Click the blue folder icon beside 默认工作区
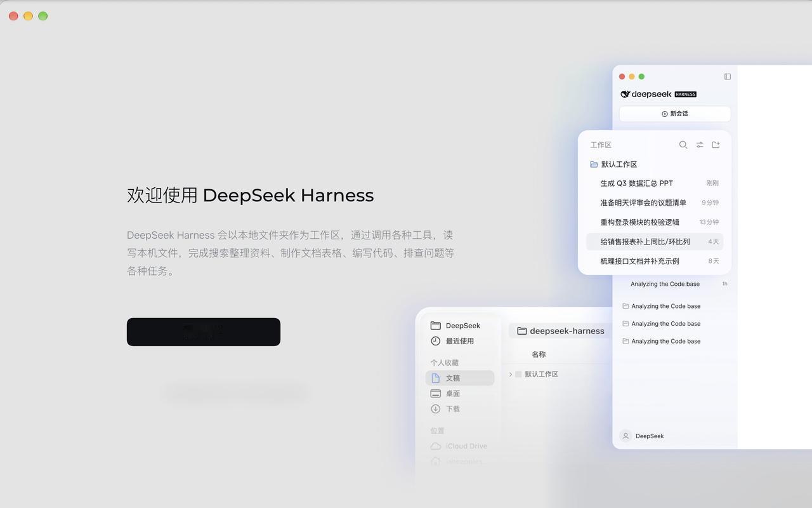This screenshot has height=508, width=812. pos(594,164)
